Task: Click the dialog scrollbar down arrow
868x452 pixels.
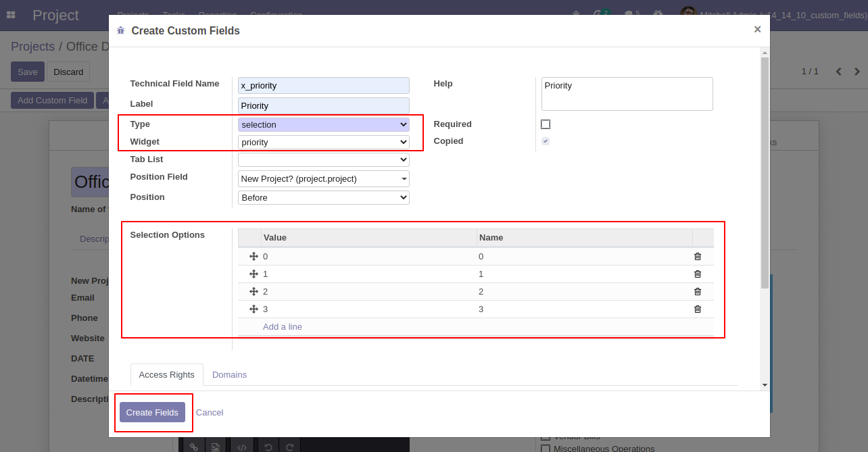Action: (765, 385)
